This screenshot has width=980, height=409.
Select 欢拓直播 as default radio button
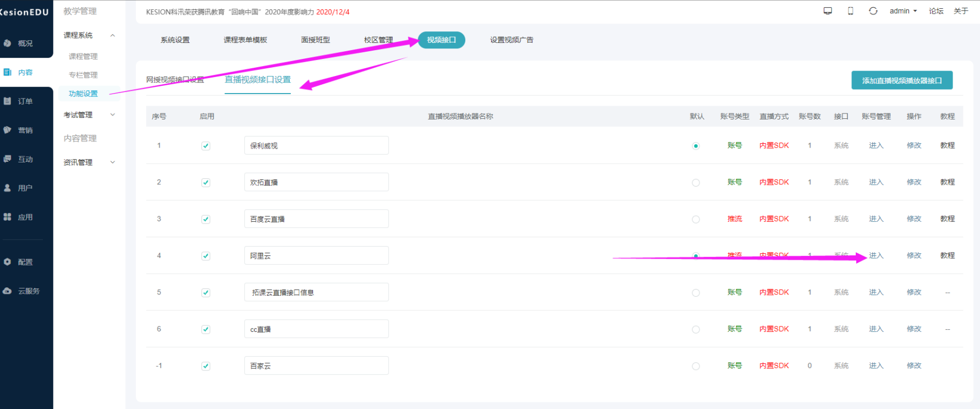696,183
